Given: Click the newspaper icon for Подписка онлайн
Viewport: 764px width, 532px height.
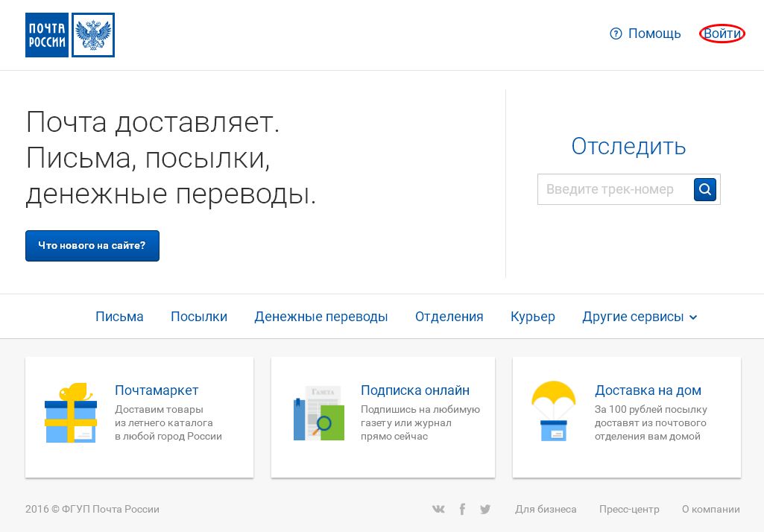Looking at the screenshot, I should 318,414.
